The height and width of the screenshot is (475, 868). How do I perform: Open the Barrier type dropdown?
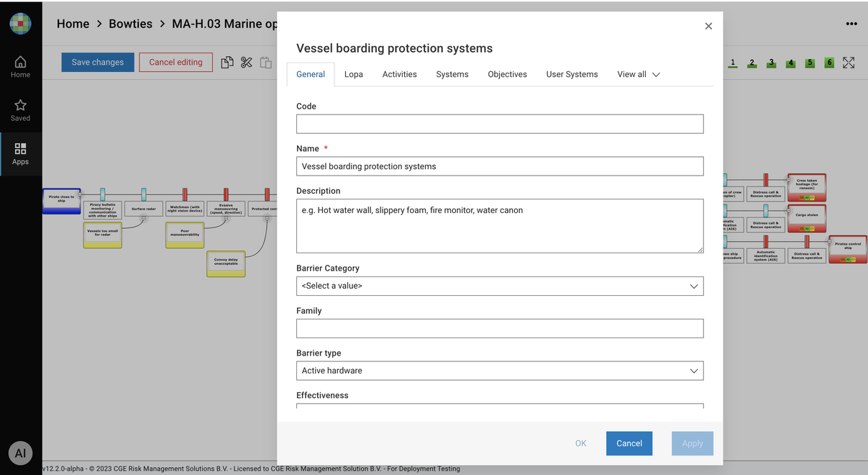tap(500, 371)
